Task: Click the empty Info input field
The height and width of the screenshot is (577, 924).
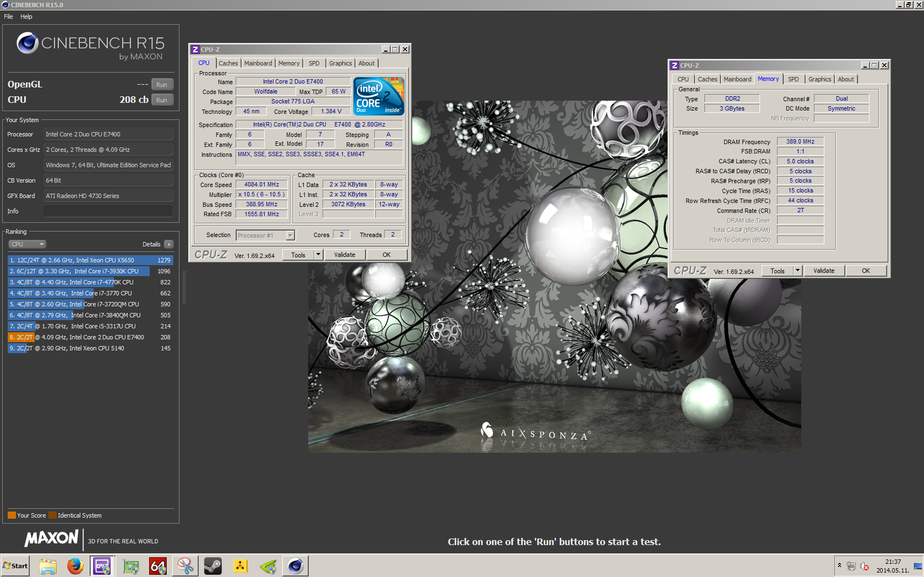Action: click(x=108, y=211)
